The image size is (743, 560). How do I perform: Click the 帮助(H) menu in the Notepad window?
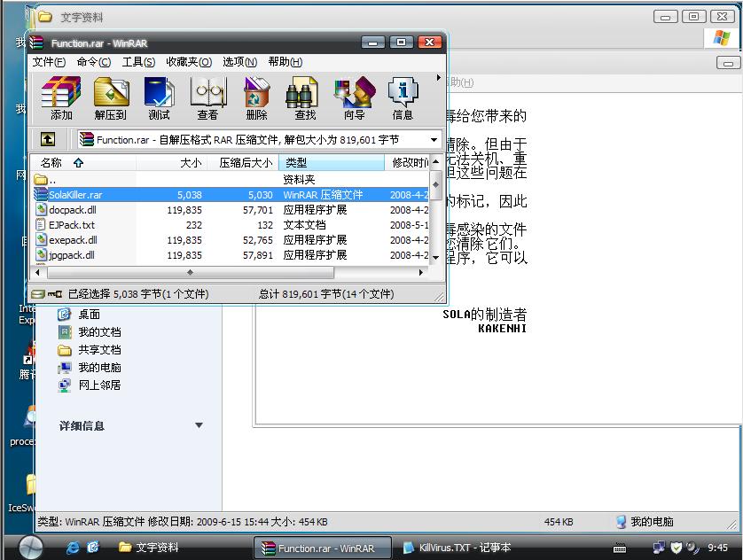coord(460,82)
